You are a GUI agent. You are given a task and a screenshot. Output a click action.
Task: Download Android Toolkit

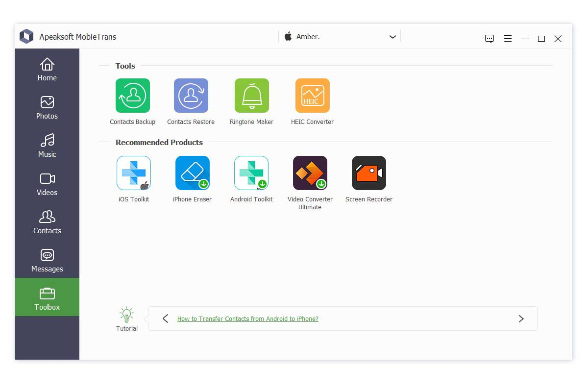[251, 173]
